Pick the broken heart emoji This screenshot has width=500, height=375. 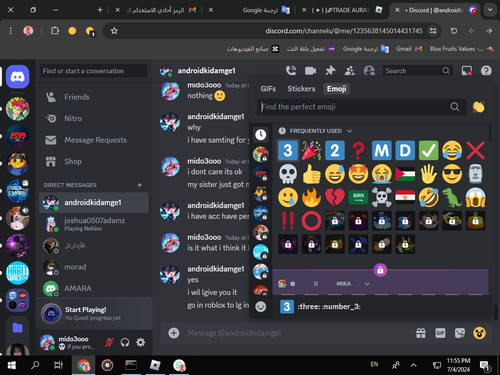pos(335,197)
